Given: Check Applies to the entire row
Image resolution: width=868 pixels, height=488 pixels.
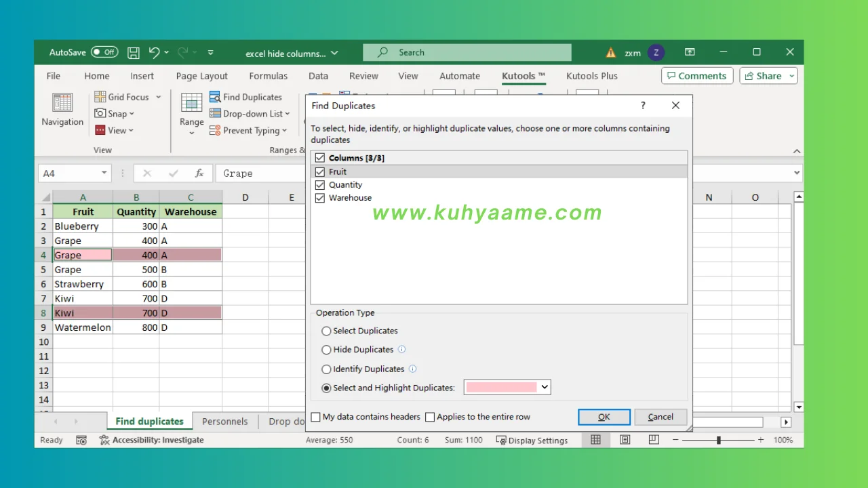Looking at the screenshot, I should pos(430,417).
